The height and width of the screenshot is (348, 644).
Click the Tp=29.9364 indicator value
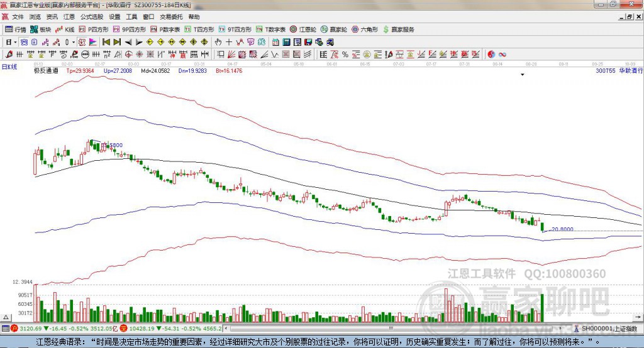[x=80, y=70]
